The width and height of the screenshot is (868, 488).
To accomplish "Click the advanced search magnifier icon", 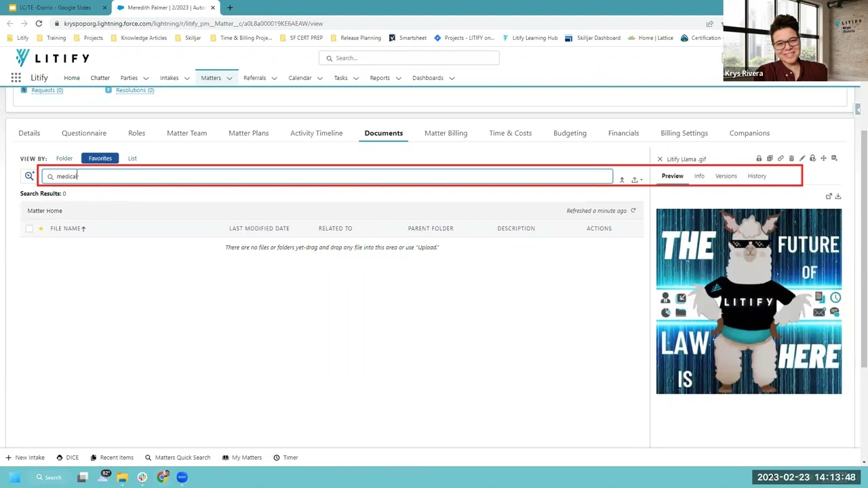I will tap(29, 176).
